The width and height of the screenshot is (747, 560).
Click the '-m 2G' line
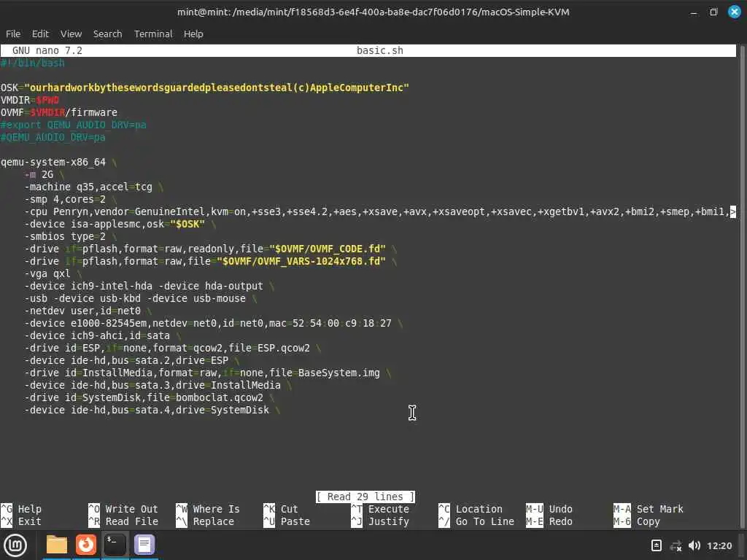(44, 174)
